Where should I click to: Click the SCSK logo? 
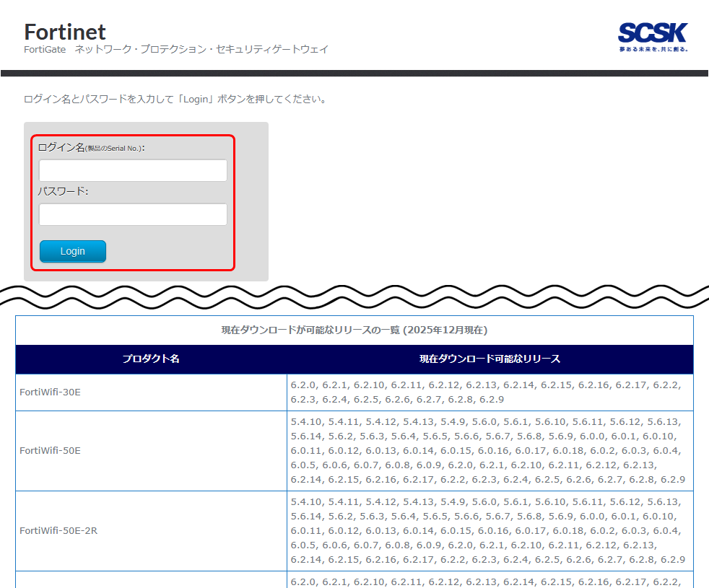[652, 33]
